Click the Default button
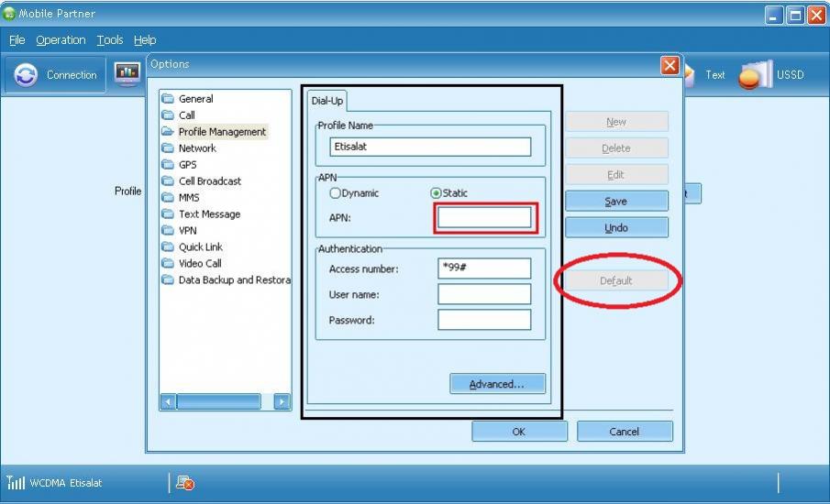 pos(616,280)
